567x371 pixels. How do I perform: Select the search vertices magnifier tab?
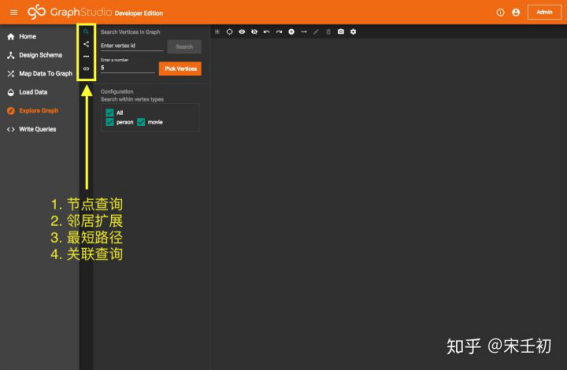pyautogui.click(x=86, y=32)
